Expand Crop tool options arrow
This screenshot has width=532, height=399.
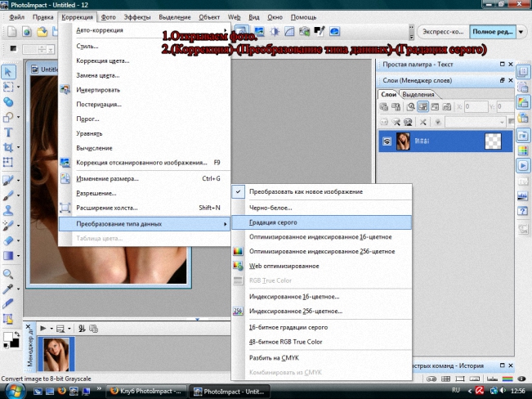tap(18, 148)
